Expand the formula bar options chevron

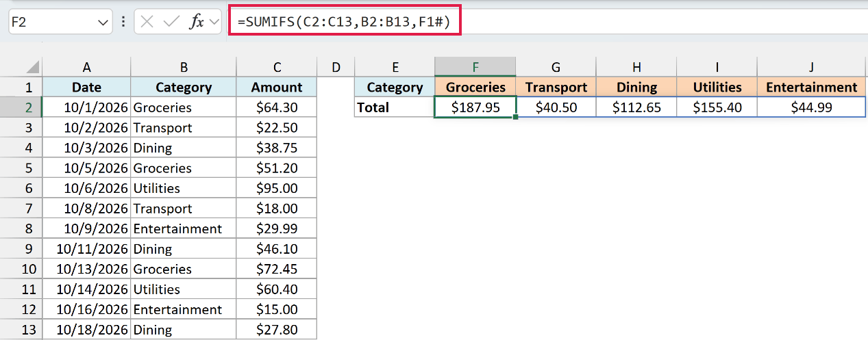pos(214,22)
